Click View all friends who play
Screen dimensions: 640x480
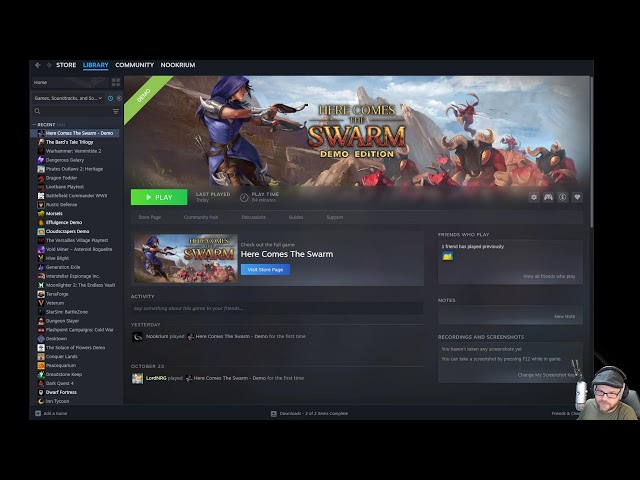point(549,276)
